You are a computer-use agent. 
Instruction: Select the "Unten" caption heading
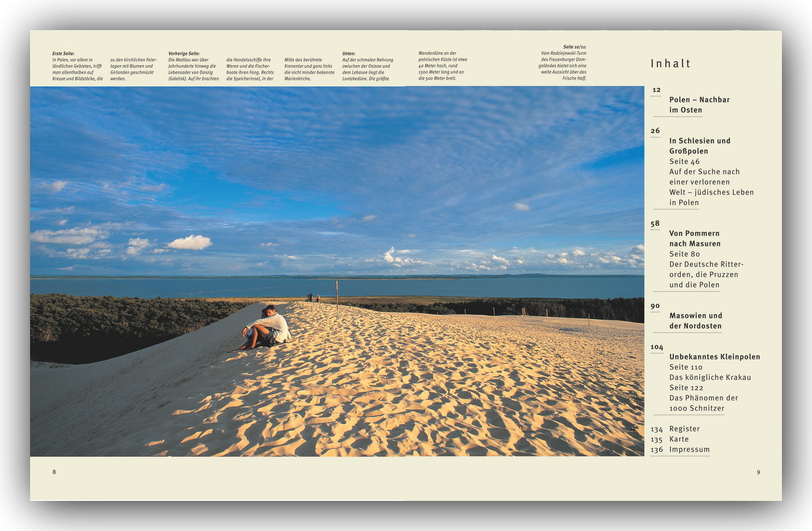pos(348,54)
